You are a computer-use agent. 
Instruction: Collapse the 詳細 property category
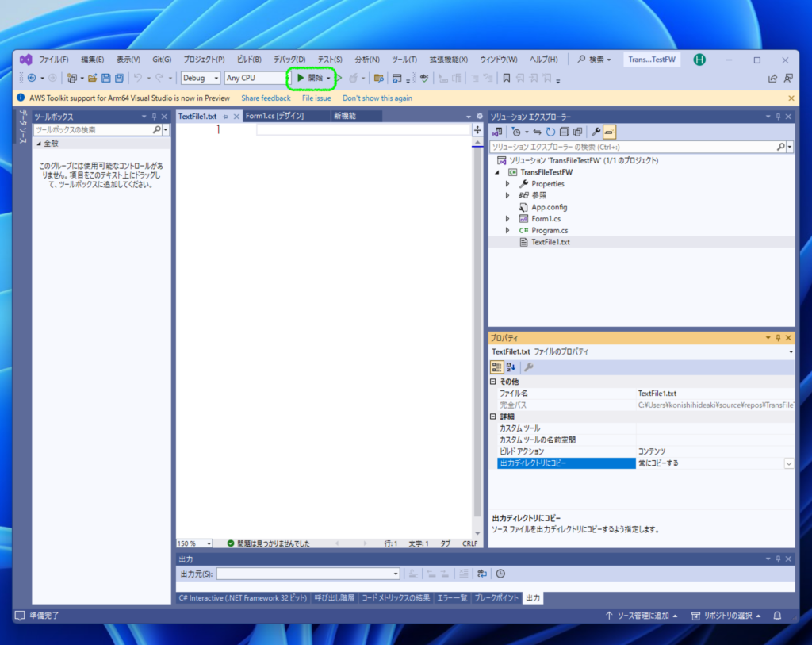[x=493, y=417]
